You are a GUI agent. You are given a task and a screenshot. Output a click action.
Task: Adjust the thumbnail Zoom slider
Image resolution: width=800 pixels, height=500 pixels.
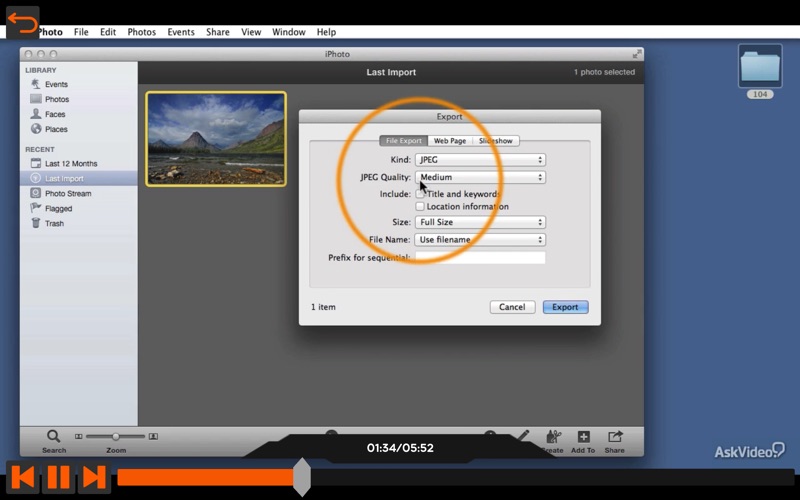tap(116, 437)
